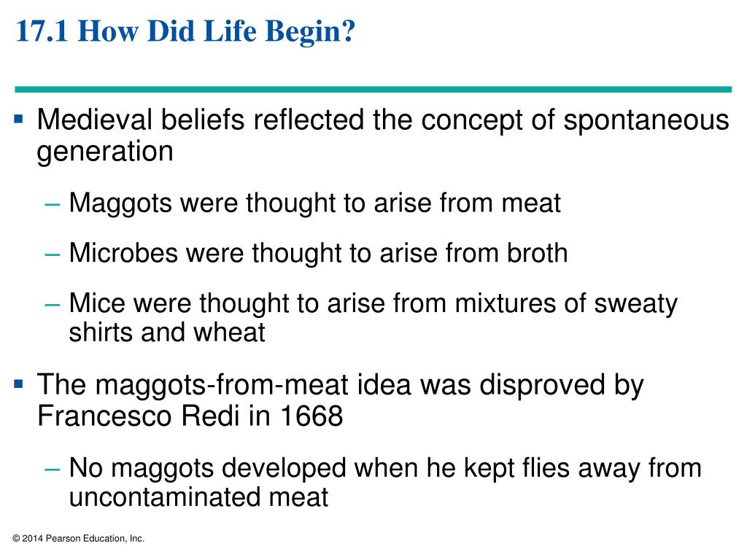Click the copyright symbol in the footer
This screenshot has height=560, width=747.
pos(16,539)
